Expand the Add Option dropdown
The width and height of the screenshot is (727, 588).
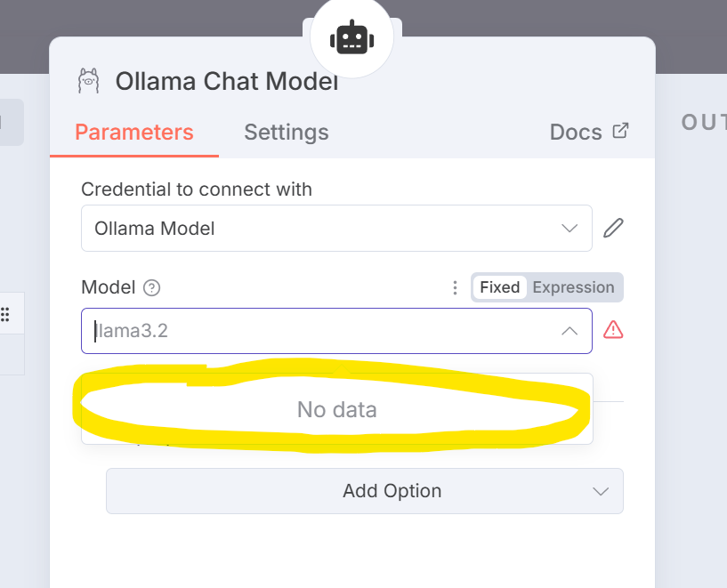click(365, 491)
